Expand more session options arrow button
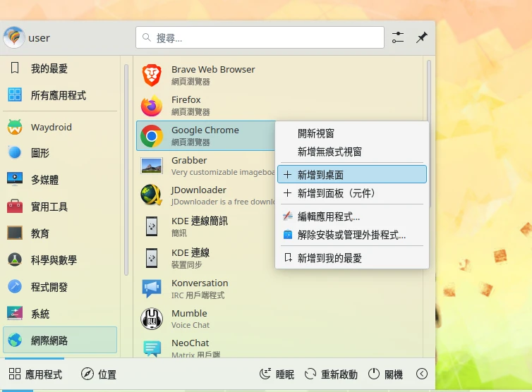Image resolution: width=532 pixels, height=392 pixels. 422,374
